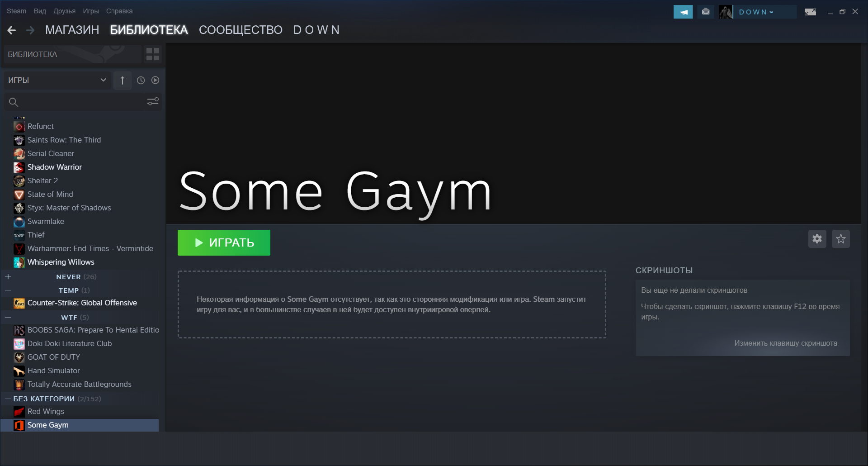868x466 pixels.
Task: Click the green ИГРАТЬ play button
Action: pos(224,243)
